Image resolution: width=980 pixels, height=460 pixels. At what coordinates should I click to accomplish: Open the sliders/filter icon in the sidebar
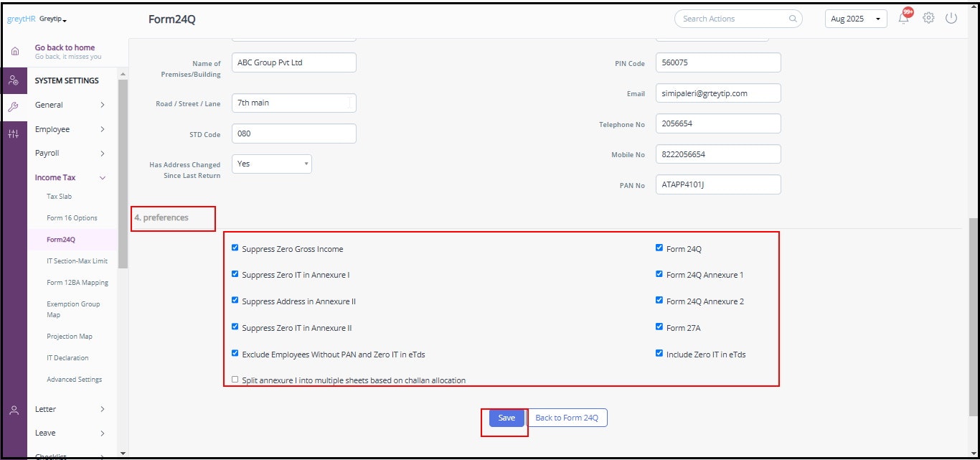(x=14, y=132)
